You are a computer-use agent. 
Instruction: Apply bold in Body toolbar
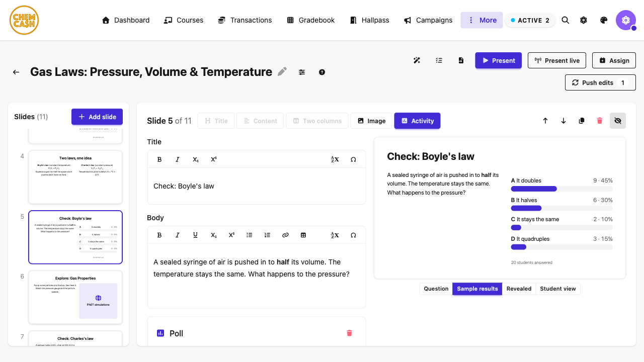point(159,235)
